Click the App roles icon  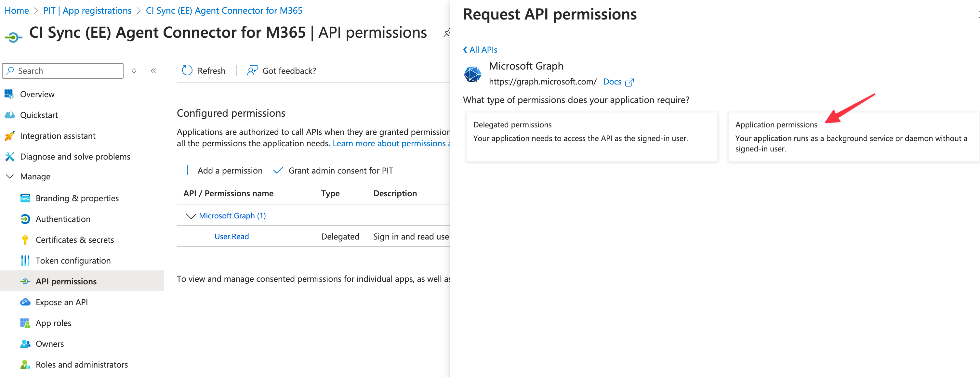tap(25, 323)
